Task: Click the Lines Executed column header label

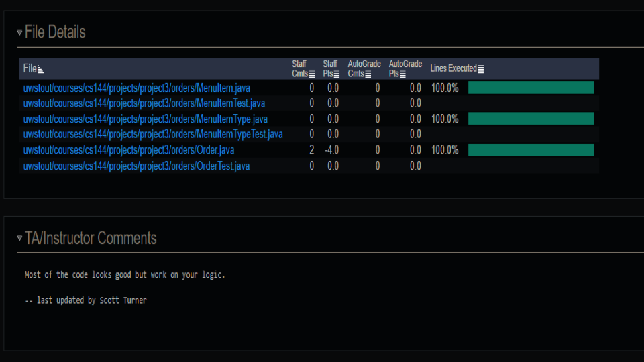Action: click(x=453, y=68)
